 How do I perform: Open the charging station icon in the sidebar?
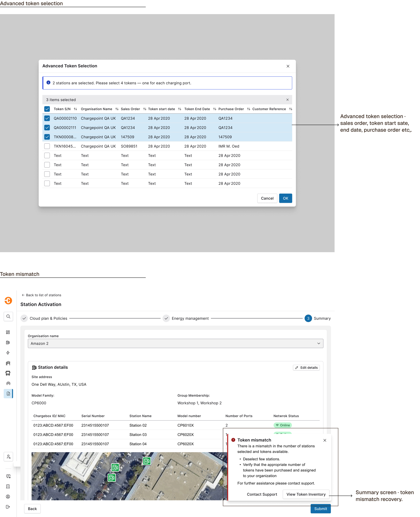8,343
